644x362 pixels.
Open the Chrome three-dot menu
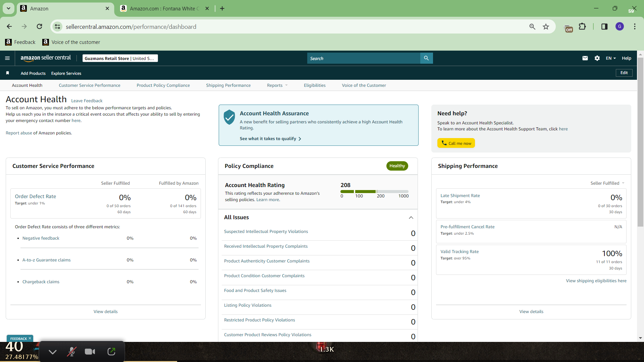pyautogui.click(x=635, y=26)
